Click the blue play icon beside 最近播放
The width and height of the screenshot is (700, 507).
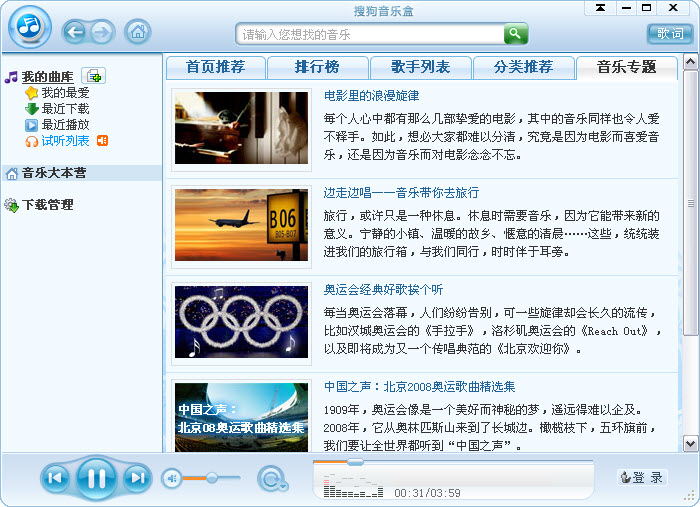[x=31, y=125]
